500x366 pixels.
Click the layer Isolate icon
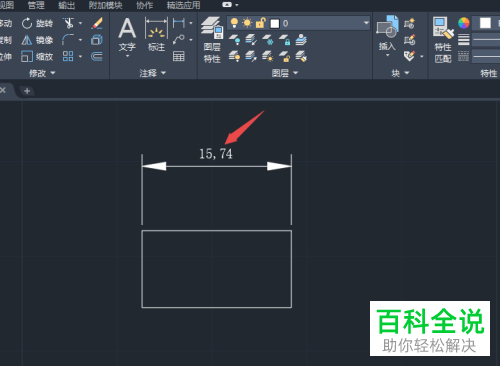pos(251,40)
